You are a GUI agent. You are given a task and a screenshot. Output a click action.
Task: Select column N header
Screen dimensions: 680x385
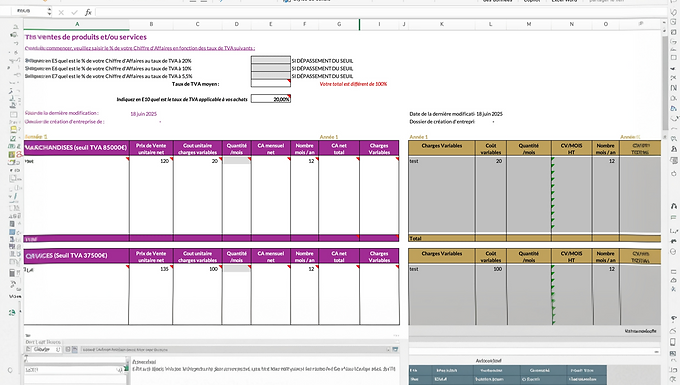[x=572, y=24]
